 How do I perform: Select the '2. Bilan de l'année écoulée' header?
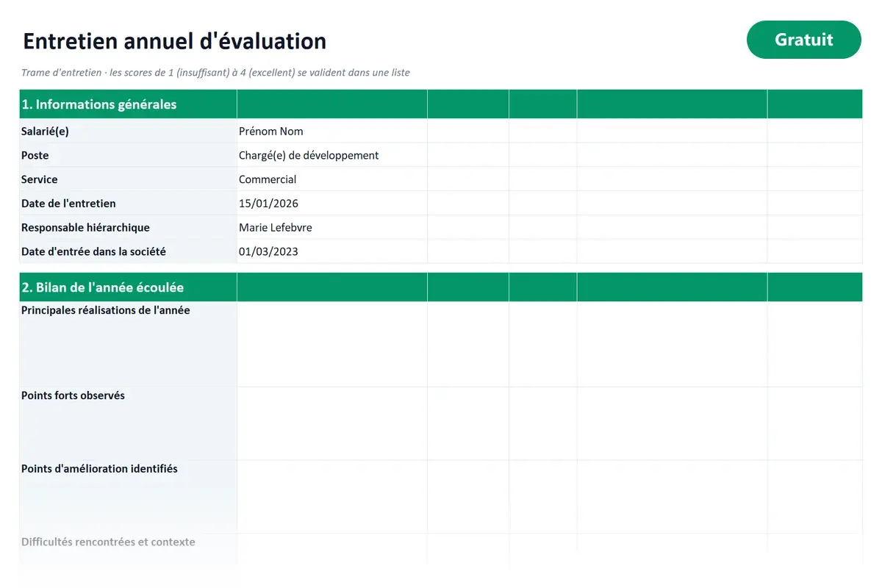128,287
